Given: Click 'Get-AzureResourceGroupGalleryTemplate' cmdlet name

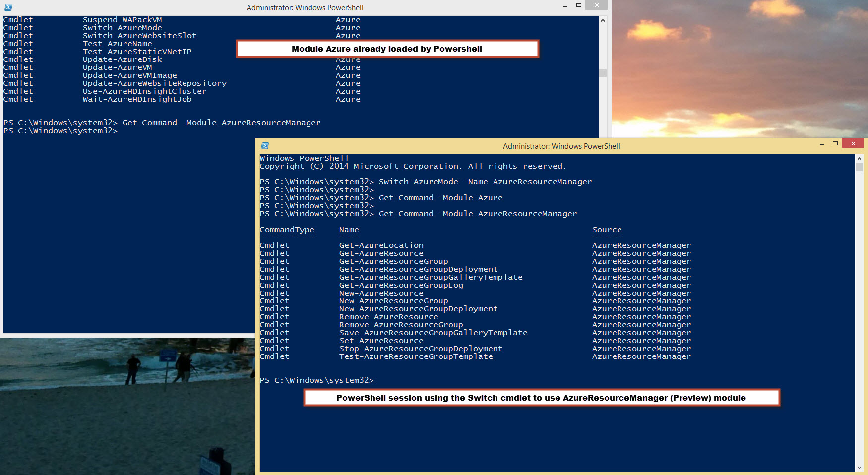Looking at the screenshot, I should click(x=431, y=277).
